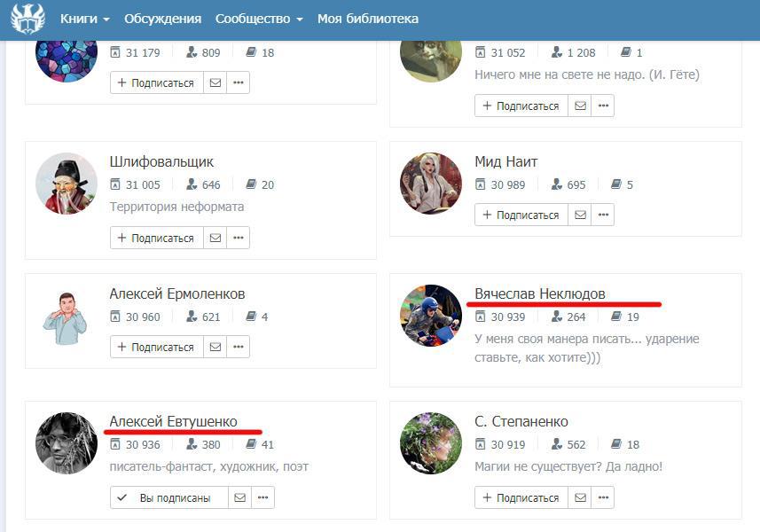Toggle the 'Вы подписаны' subscription for Алексей Евтушенко

(169, 497)
